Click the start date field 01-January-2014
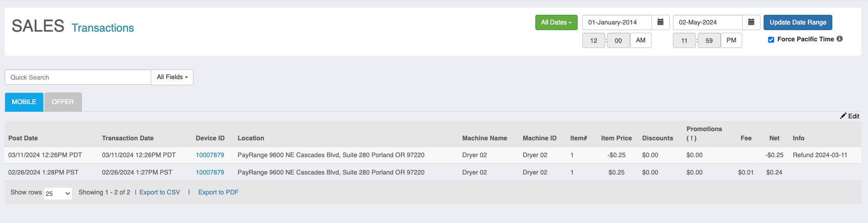 click(617, 22)
